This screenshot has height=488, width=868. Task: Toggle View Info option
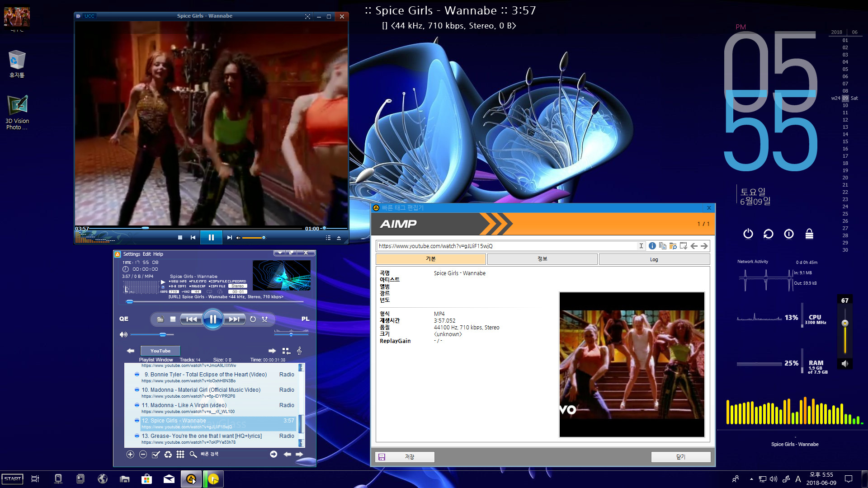178,281
